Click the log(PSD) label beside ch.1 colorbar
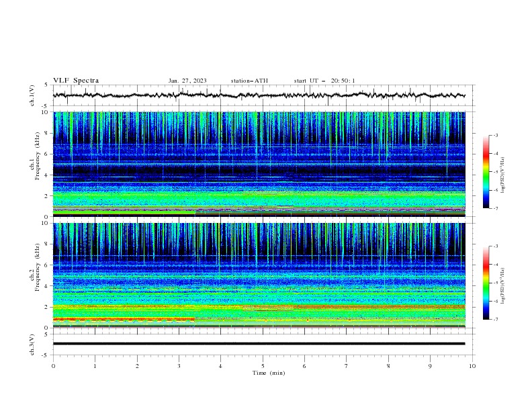Viewport: 532px width, 411px height. point(503,175)
